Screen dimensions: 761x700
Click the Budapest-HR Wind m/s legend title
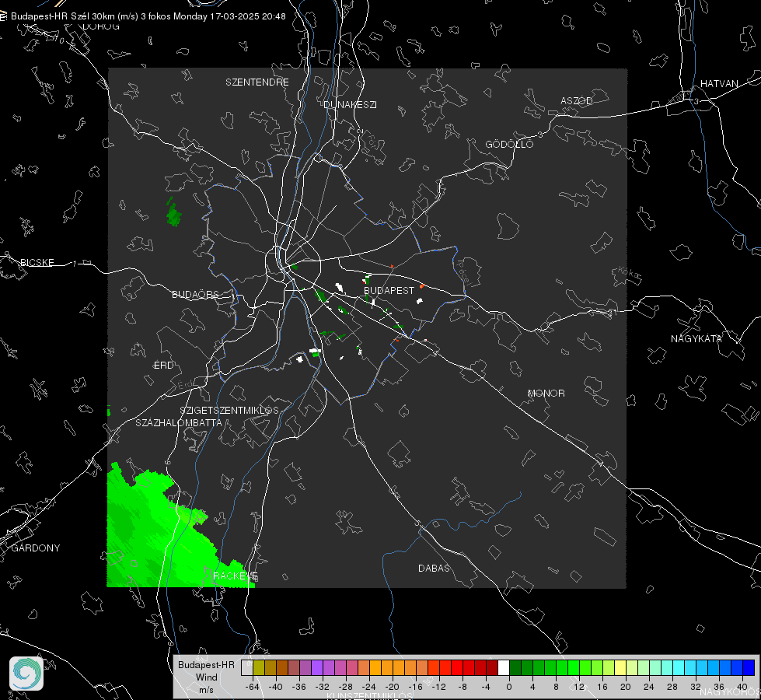tap(206, 677)
